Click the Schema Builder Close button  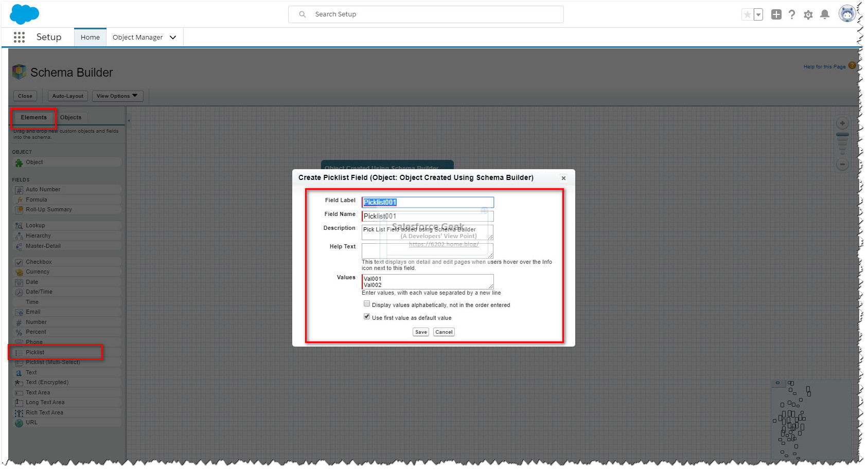coord(25,96)
